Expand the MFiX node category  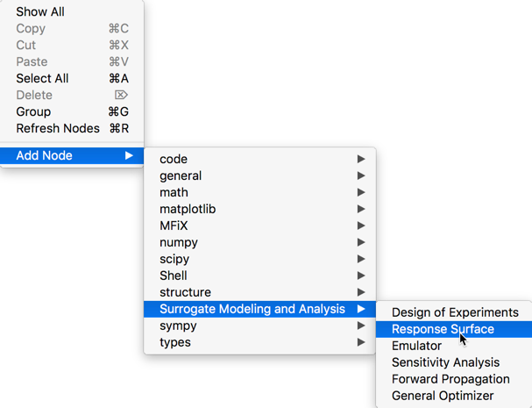[x=174, y=225]
